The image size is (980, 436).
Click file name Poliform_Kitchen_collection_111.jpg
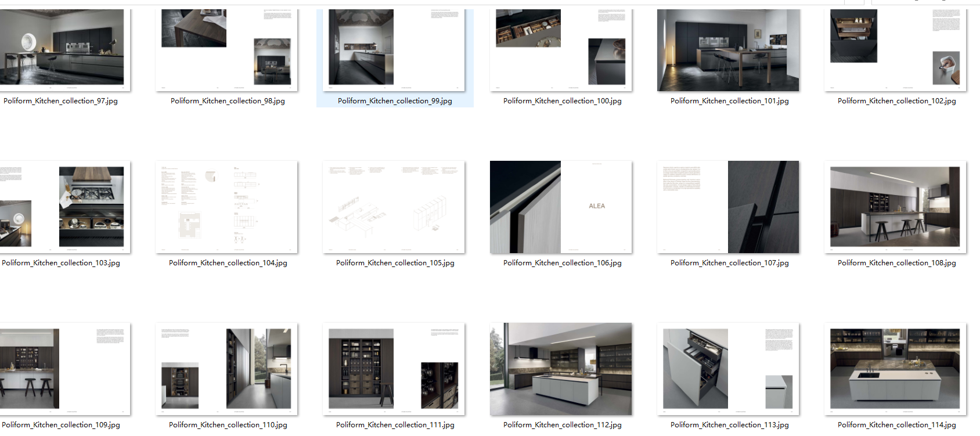tap(395, 425)
